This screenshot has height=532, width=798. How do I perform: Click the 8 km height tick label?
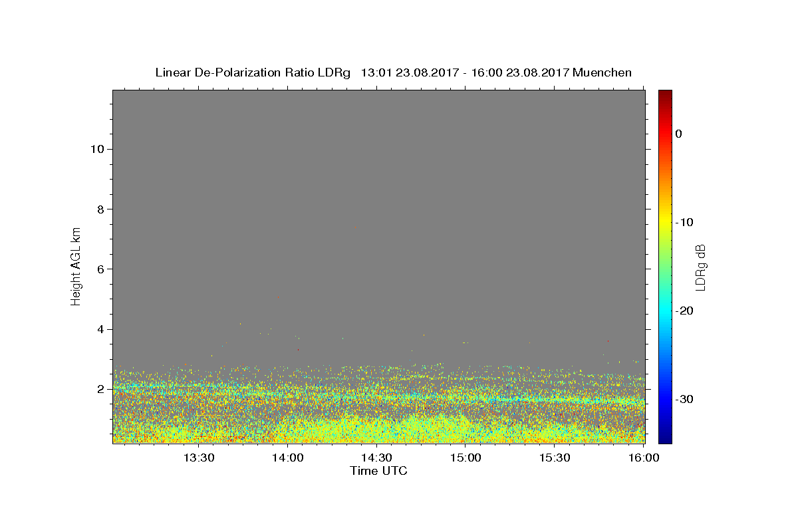tap(99, 209)
